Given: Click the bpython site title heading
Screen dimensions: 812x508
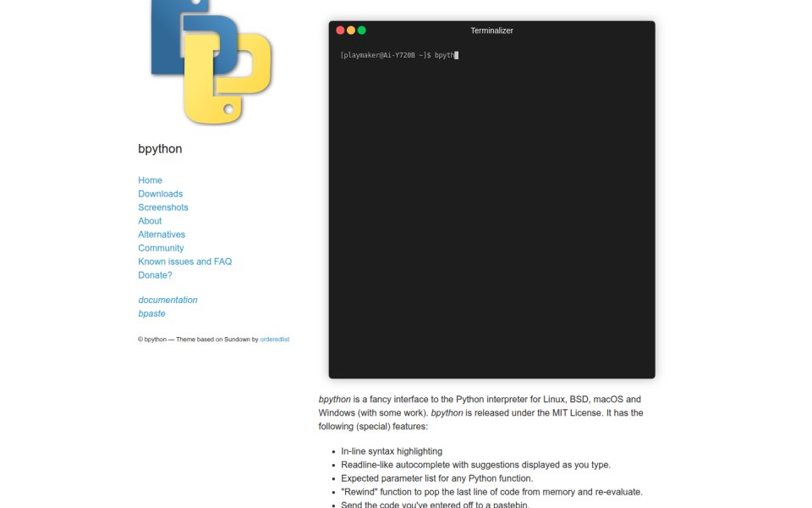Looking at the screenshot, I should pos(160,149).
